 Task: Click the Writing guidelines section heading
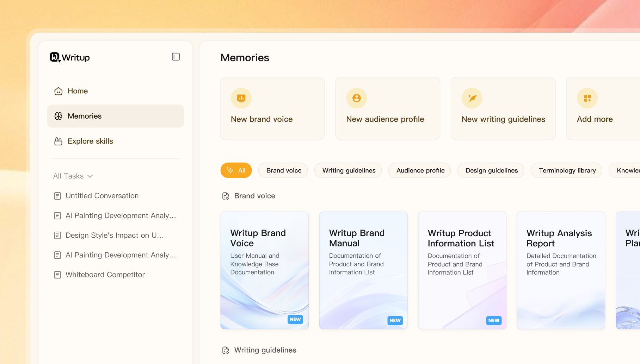(x=265, y=350)
